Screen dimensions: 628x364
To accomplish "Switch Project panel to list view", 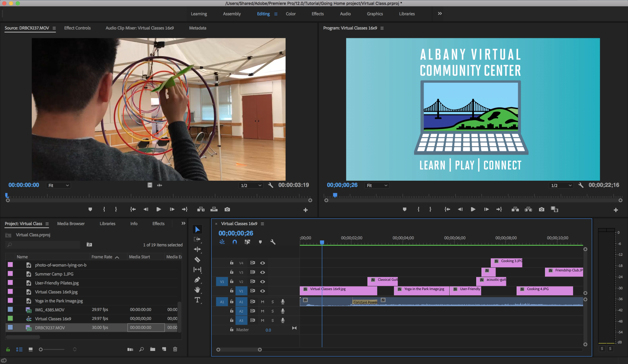I will click(19, 349).
